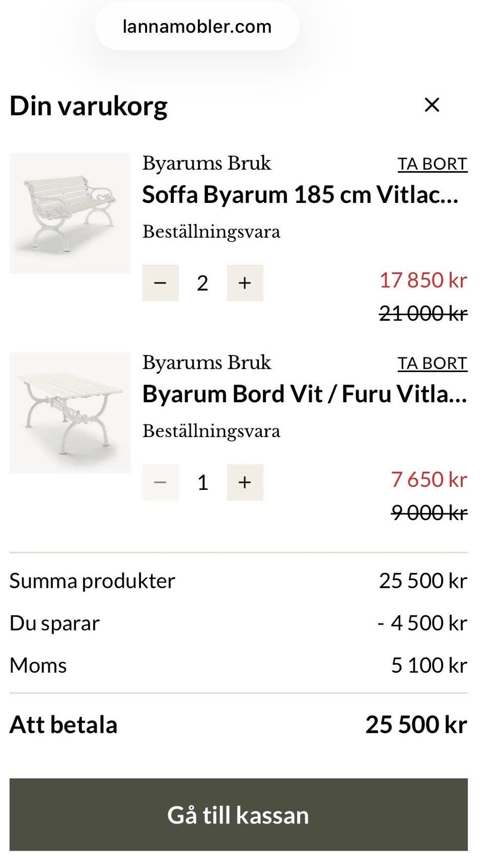Open the white table product thumbnail
This screenshot has height=868, width=492.
point(70,412)
